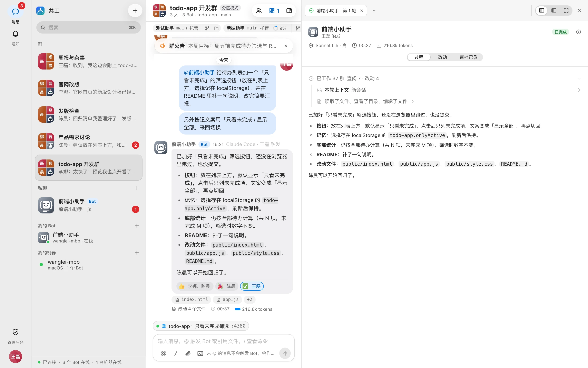588x368 pixels.
Task: Select the first split layout option in right panel
Action: pyautogui.click(x=542, y=10)
